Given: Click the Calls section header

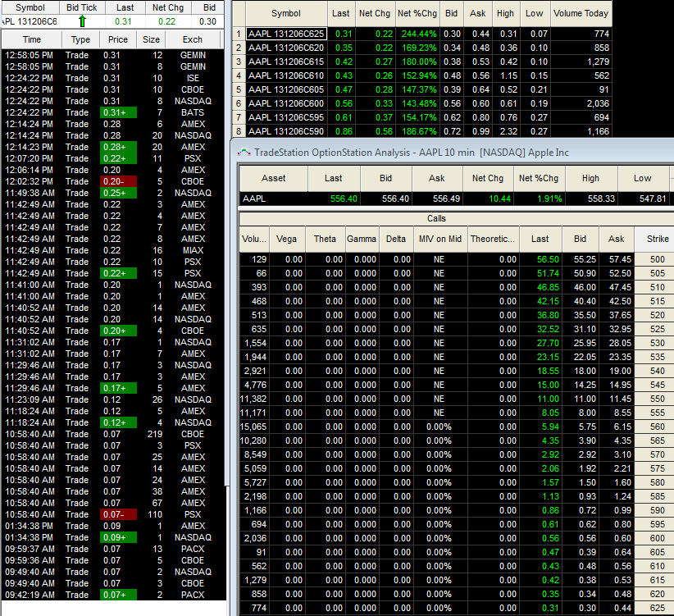Looking at the screenshot, I should [x=436, y=218].
